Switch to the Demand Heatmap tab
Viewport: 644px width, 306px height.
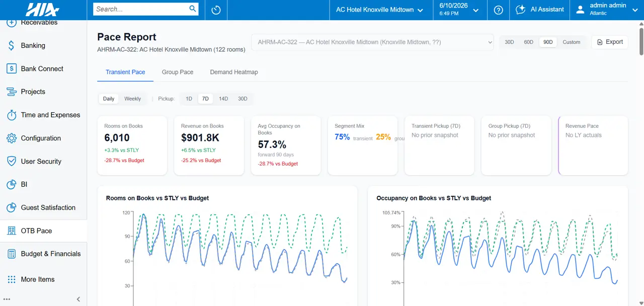click(x=234, y=72)
